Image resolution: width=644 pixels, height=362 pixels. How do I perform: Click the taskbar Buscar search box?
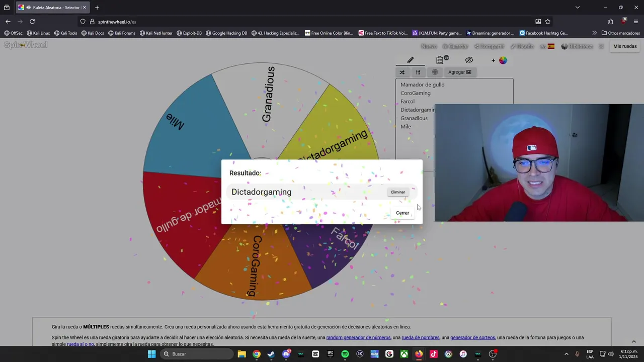[197, 354]
